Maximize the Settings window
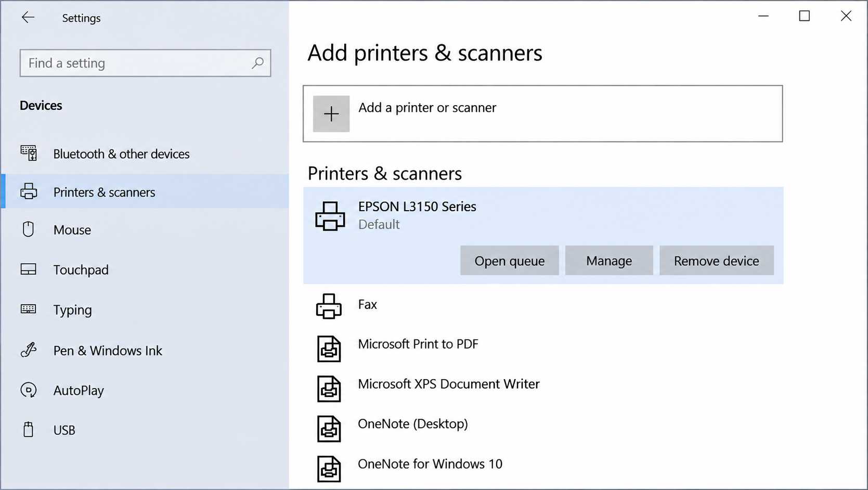This screenshot has width=868, height=490. point(804,16)
